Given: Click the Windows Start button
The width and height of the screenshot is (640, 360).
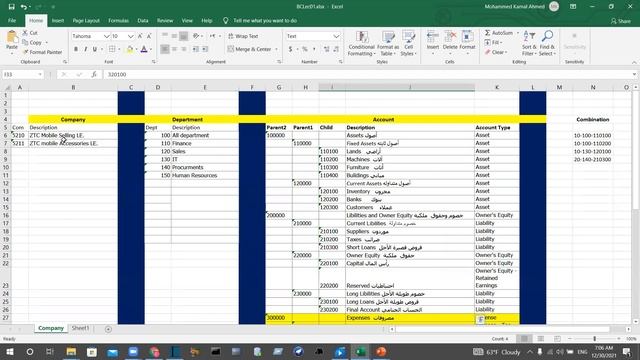Looking at the screenshot, I should coord(10,351).
